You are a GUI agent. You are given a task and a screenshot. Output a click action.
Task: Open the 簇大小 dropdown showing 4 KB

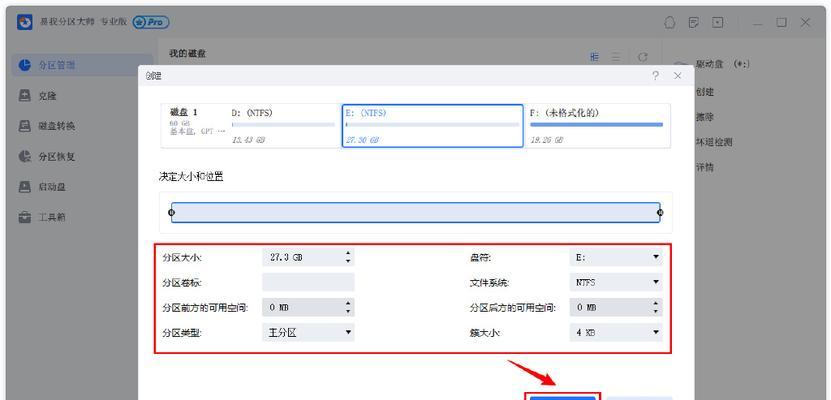pos(616,333)
